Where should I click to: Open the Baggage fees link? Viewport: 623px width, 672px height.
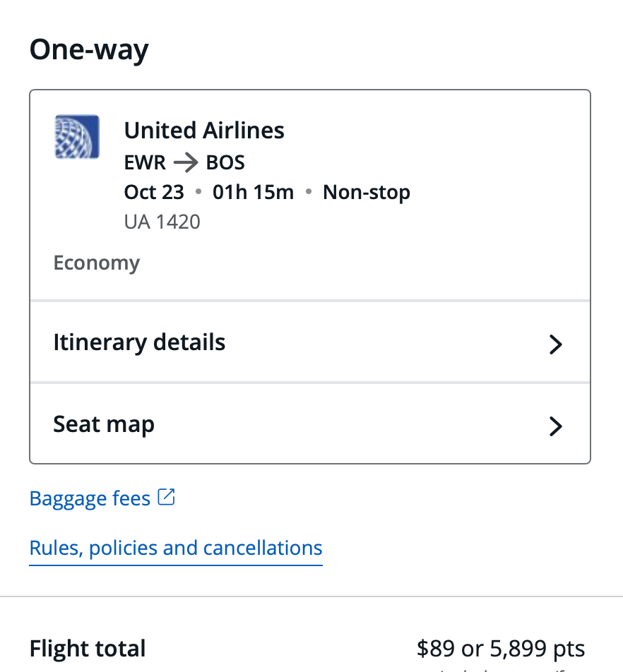pos(89,498)
